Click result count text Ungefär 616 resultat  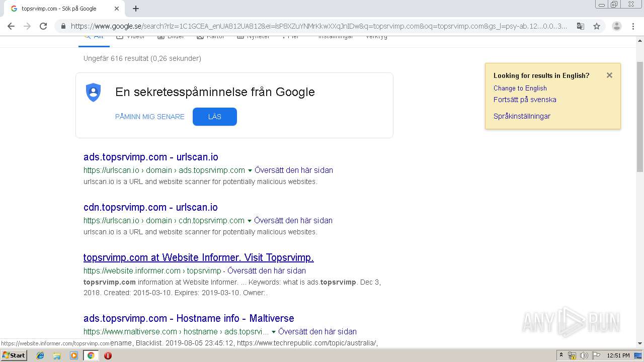pyautogui.click(x=142, y=58)
